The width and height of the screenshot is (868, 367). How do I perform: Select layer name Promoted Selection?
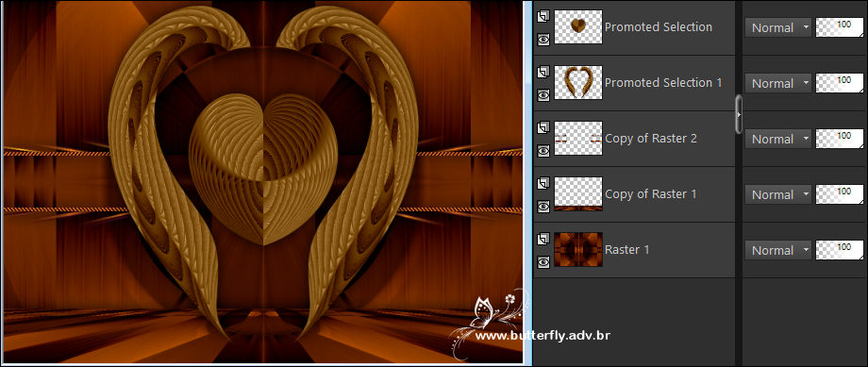click(x=659, y=27)
